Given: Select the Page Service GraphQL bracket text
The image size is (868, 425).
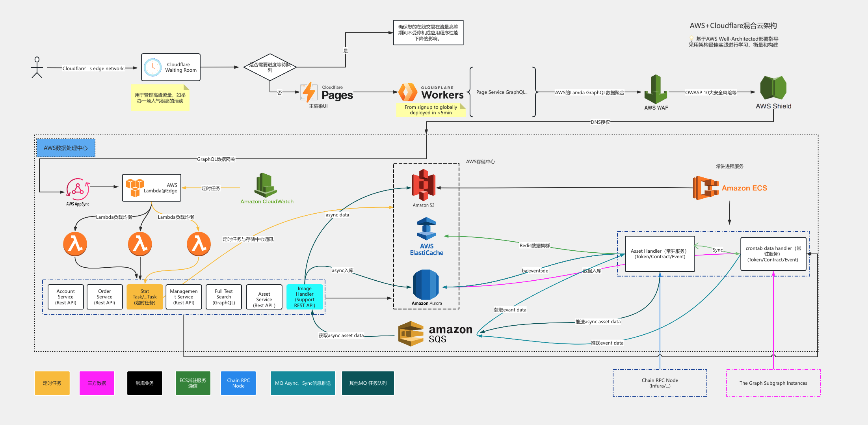Looking at the screenshot, I should (x=502, y=92).
